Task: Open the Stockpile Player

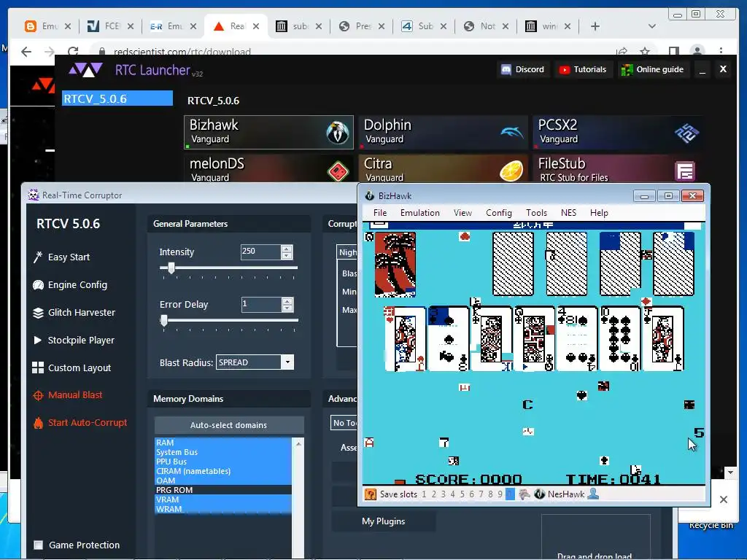Action: (74, 340)
